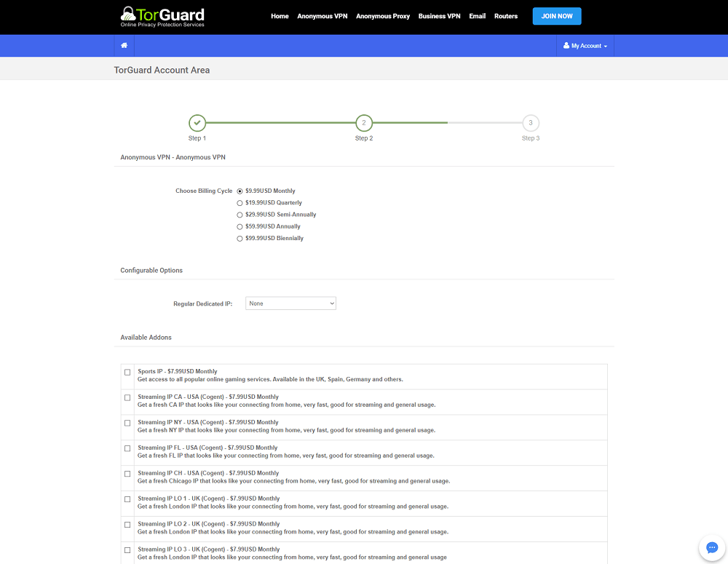Select $9.99USD Monthly billing cycle

coord(240,191)
